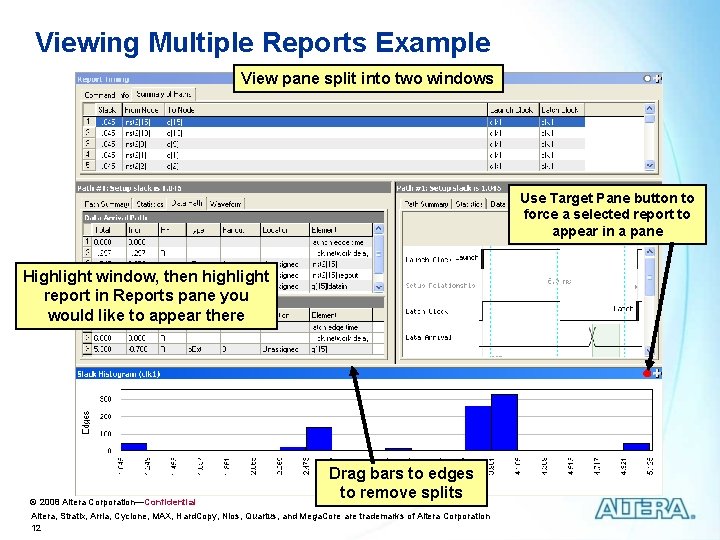The height and width of the screenshot is (540, 720).
Task: Click down arrow of Summary of Paths table scrollbar
Action: pyautogui.click(x=649, y=165)
